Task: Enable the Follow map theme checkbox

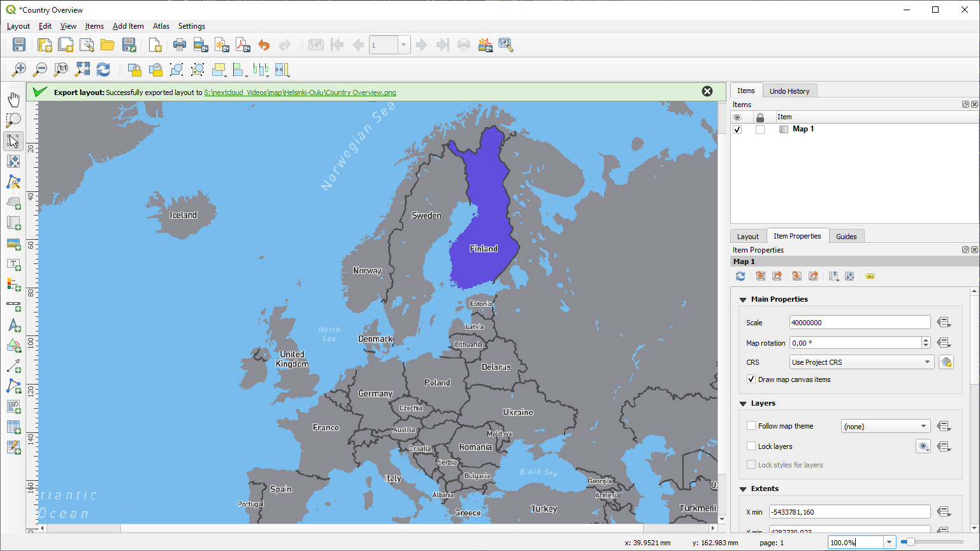Action: [x=751, y=425]
